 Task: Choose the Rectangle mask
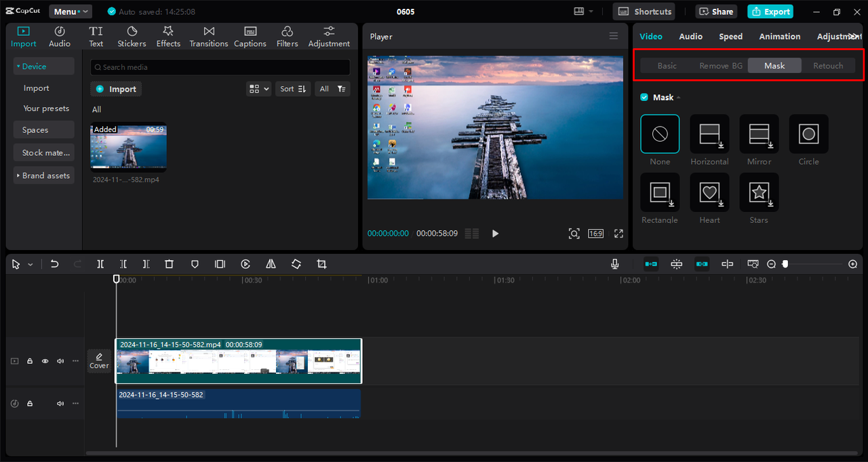660,192
